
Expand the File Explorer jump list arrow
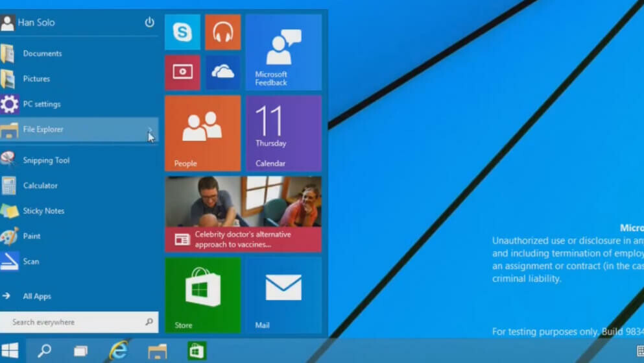(x=150, y=129)
